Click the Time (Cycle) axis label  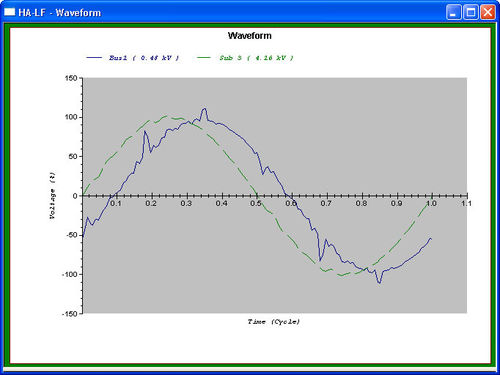coord(274,322)
